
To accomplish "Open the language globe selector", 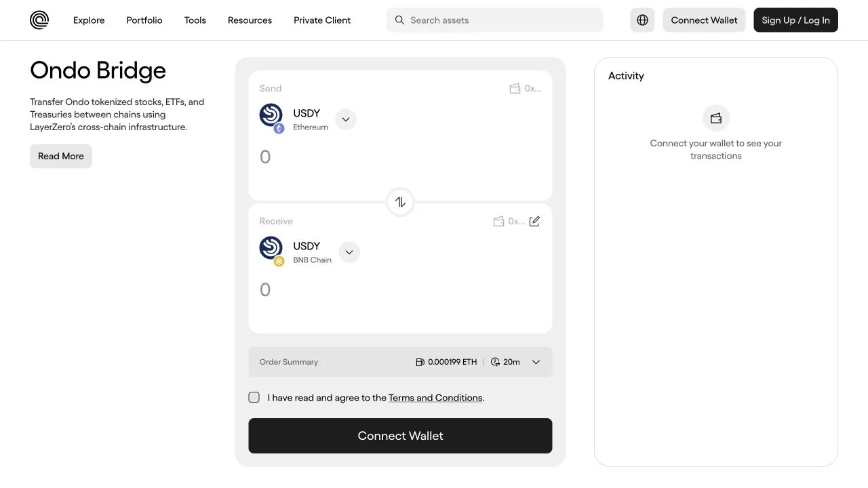I will click(x=642, y=20).
